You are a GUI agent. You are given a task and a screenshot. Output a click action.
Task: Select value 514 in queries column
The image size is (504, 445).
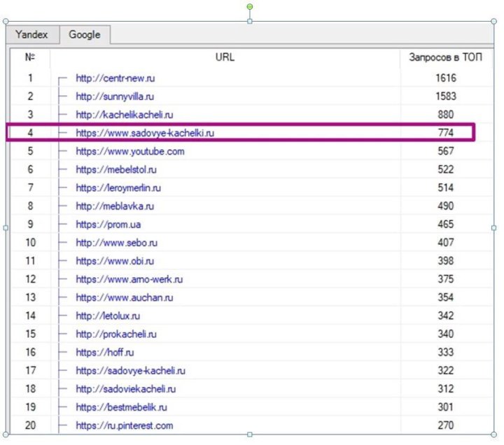pos(446,188)
